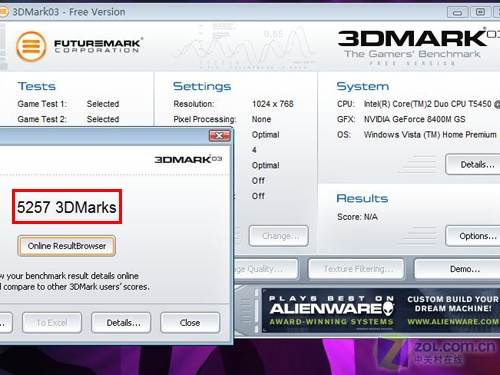The height and width of the screenshot is (375, 500).
Task: Open results Options button
Action: (x=473, y=236)
